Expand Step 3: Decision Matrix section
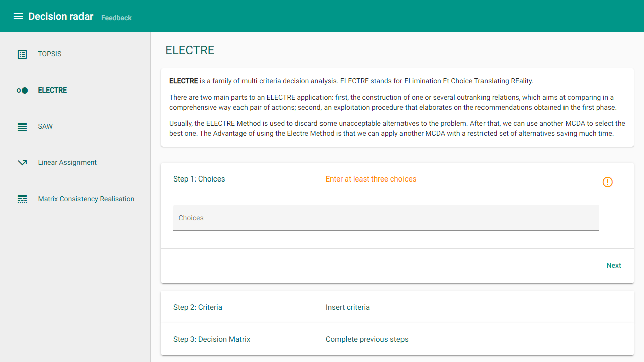 (x=211, y=339)
